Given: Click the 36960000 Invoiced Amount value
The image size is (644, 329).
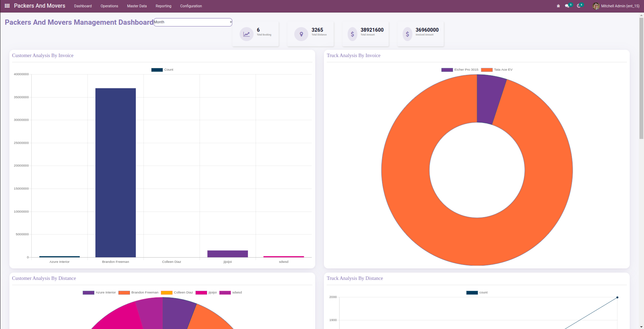Looking at the screenshot, I should tap(427, 30).
